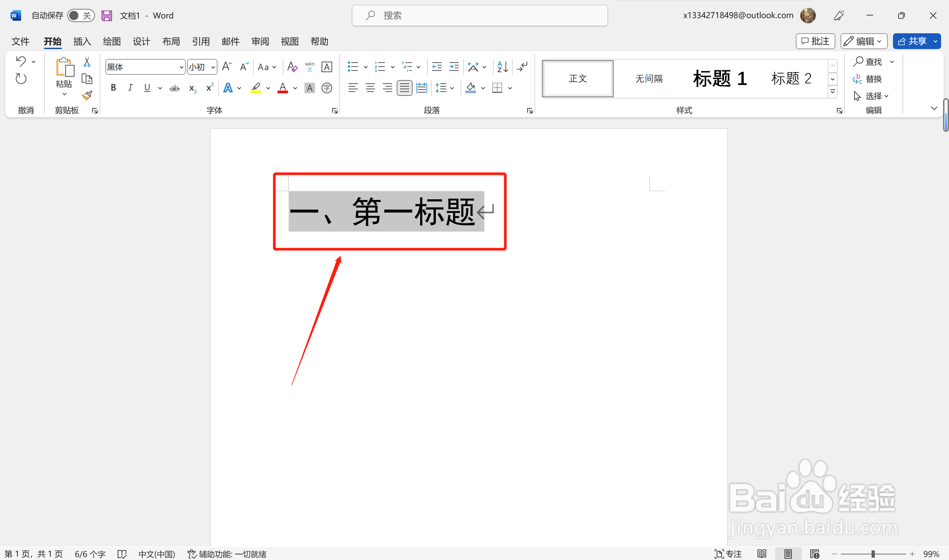This screenshot has width=949, height=560.
Task: Select the Format Painter brush
Action: point(87,96)
